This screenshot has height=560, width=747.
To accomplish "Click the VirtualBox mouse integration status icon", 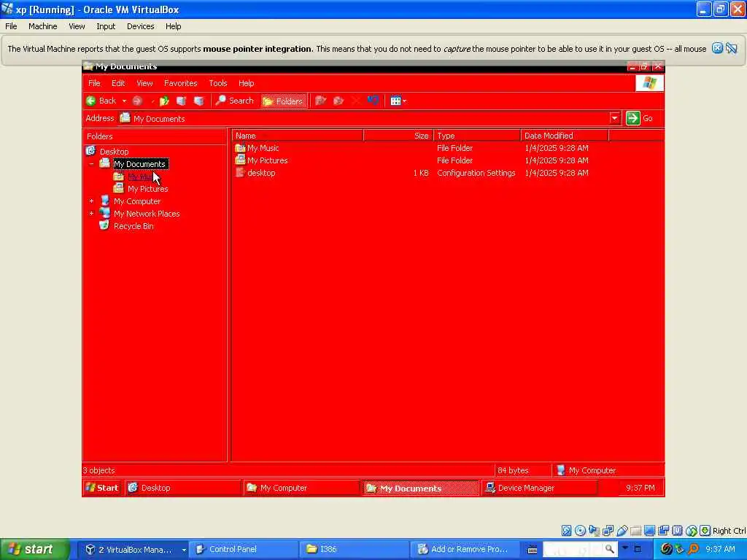I will point(692,531).
